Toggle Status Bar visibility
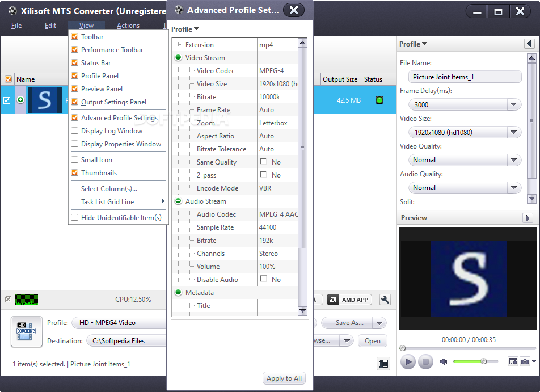 pyautogui.click(x=75, y=63)
